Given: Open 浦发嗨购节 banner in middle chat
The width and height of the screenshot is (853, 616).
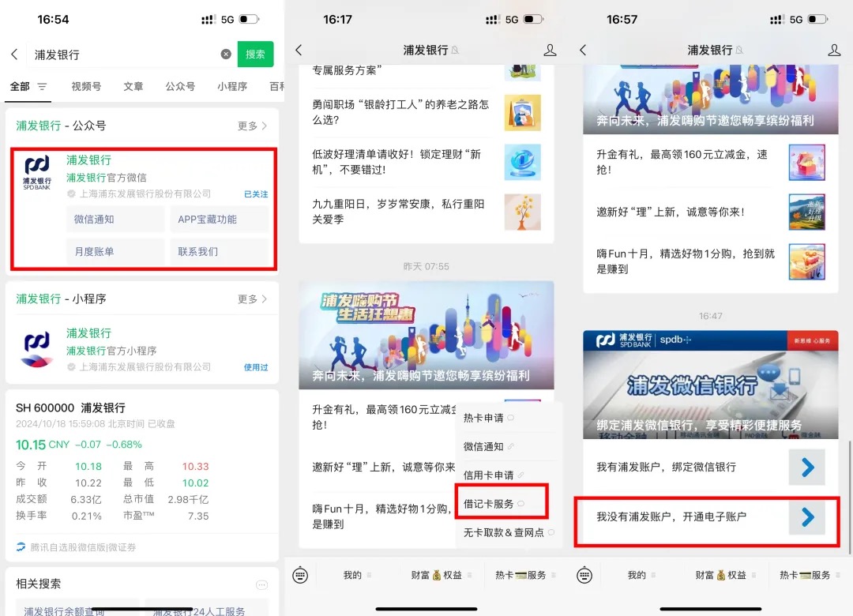Looking at the screenshot, I should pos(426,335).
